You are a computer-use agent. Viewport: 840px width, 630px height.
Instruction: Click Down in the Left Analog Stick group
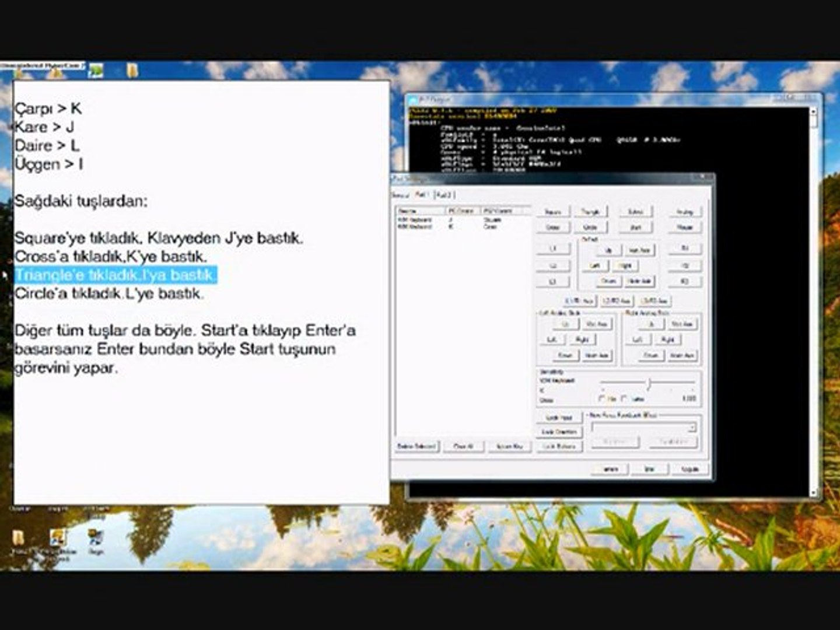[566, 355]
